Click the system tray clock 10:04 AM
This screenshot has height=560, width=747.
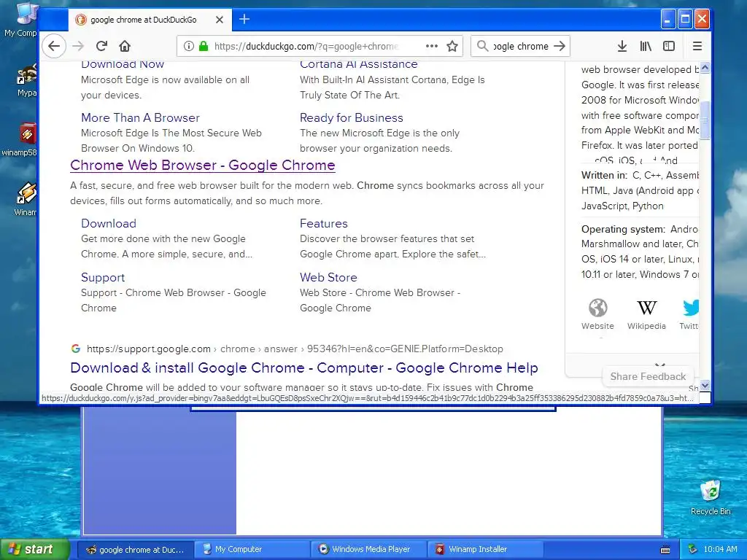click(720, 550)
